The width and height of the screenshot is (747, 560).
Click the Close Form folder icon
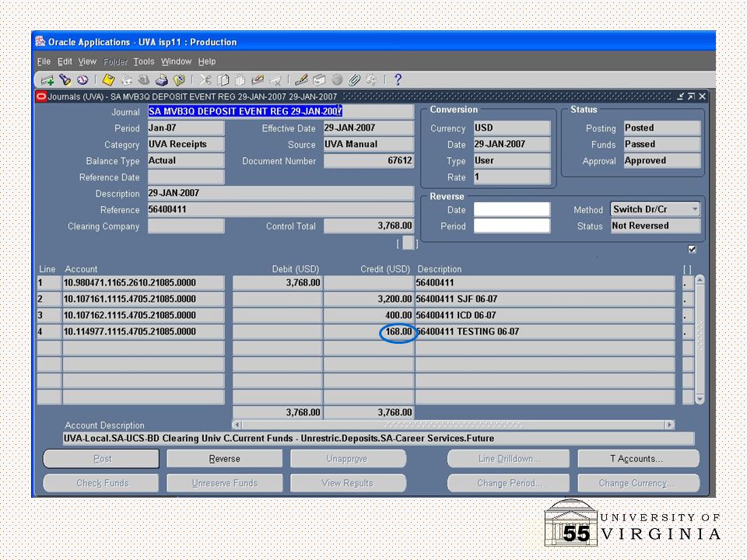coord(179,80)
